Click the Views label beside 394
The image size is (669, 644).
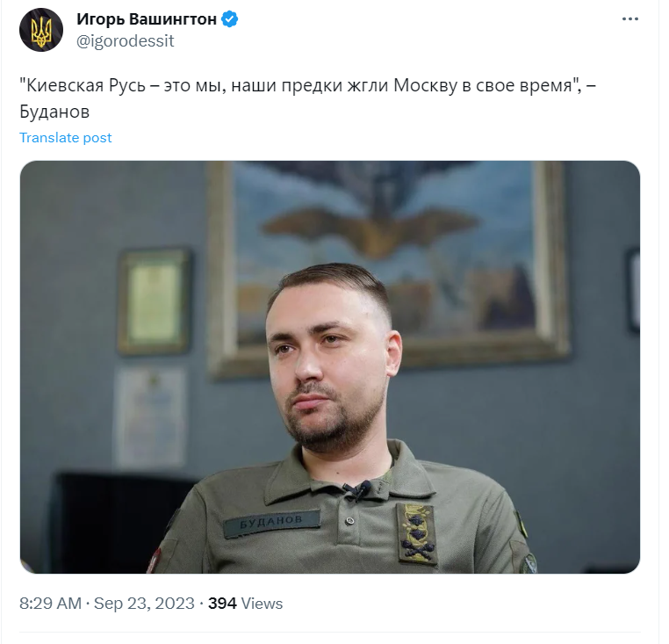click(x=262, y=604)
